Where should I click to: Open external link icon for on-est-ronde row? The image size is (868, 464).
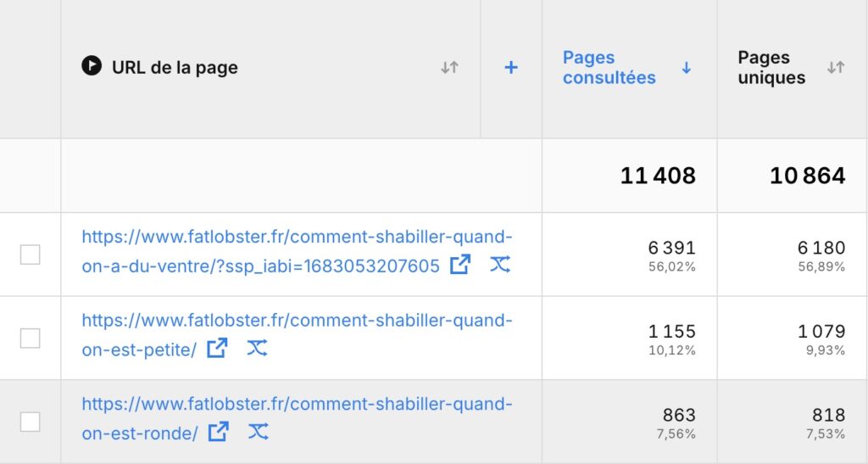[218, 432]
